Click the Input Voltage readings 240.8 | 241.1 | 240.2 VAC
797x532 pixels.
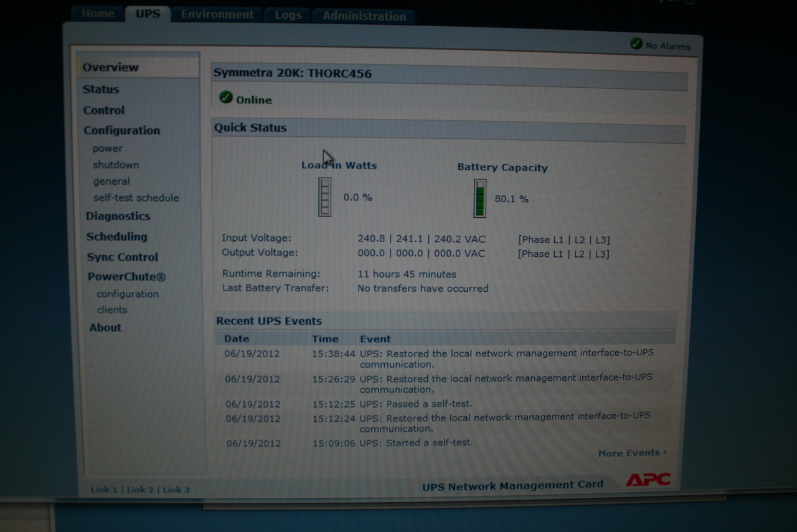pyautogui.click(x=422, y=239)
